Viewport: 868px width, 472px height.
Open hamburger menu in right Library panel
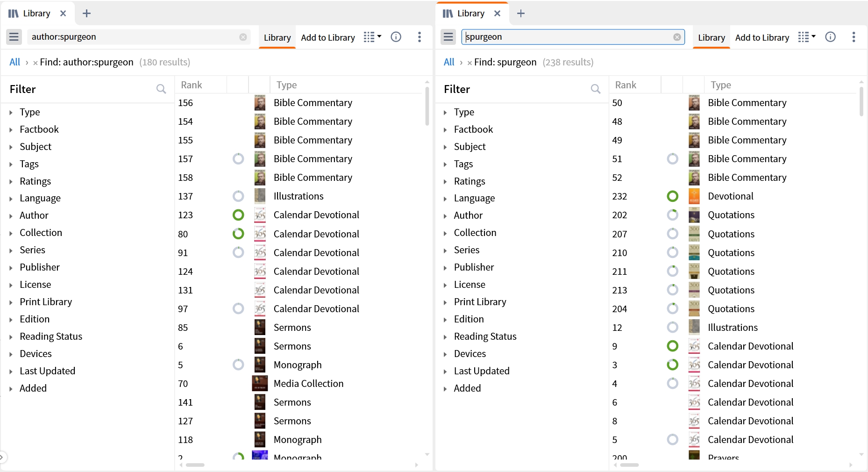[448, 37]
